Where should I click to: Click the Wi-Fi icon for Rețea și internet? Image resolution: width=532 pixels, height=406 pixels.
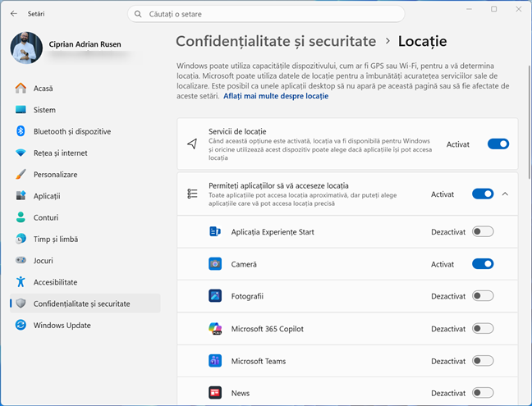21,153
